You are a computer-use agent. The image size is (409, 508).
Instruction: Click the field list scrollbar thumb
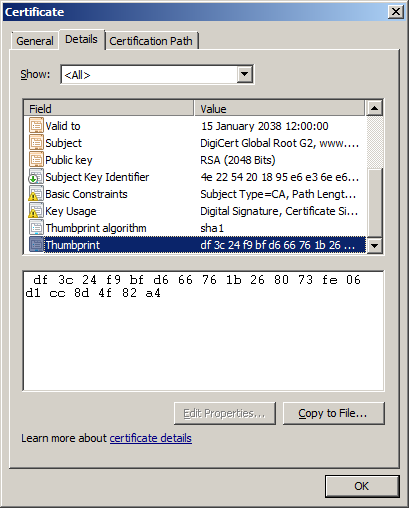coord(375,203)
